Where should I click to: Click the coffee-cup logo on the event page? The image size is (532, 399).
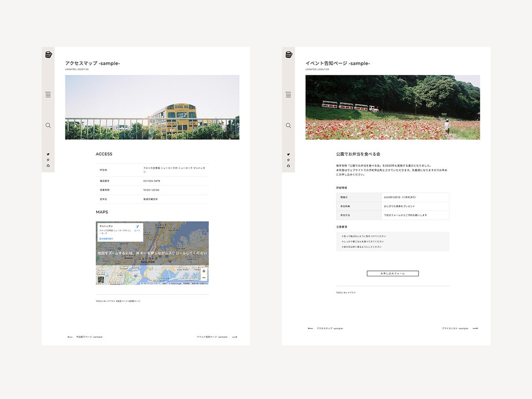tap(289, 54)
